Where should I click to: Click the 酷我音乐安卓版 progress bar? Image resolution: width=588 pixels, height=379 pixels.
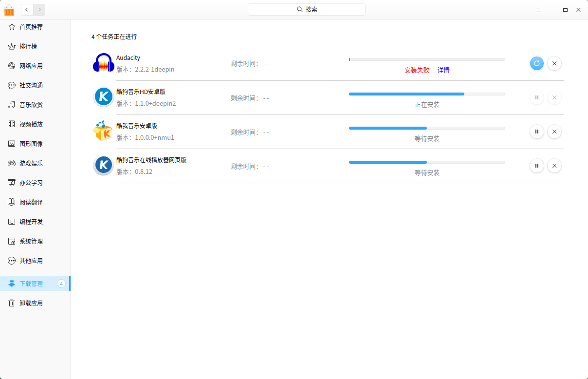427,128
